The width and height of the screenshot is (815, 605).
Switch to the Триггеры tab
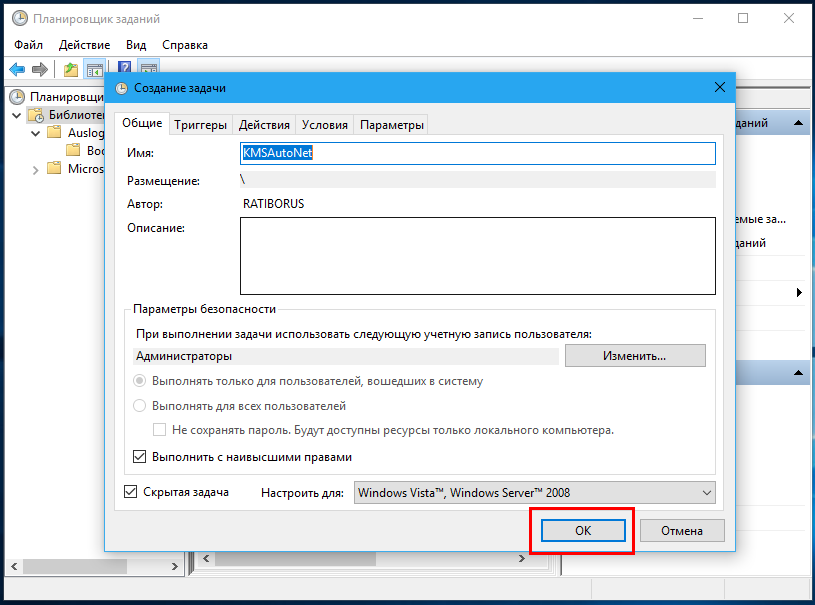click(x=200, y=125)
